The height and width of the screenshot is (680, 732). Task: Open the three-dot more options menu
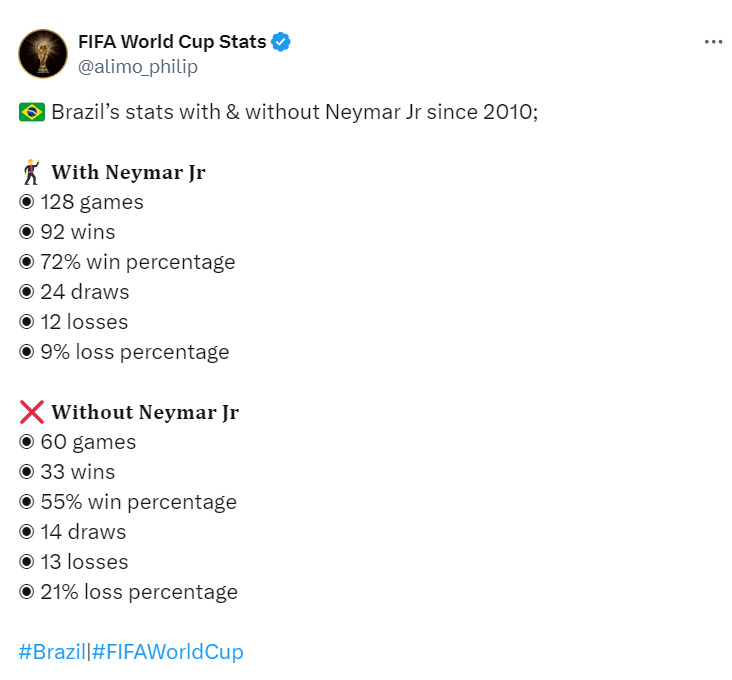pyautogui.click(x=712, y=42)
